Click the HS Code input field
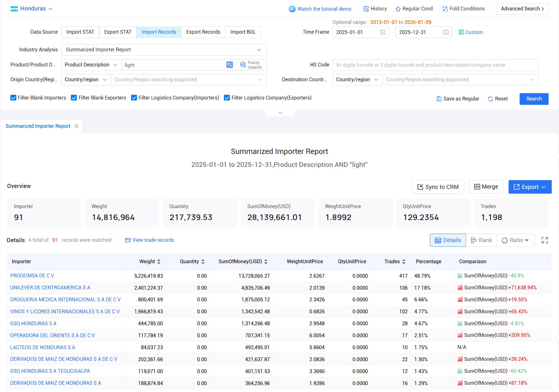Screen dimensions: 559x392 [x=435, y=65]
